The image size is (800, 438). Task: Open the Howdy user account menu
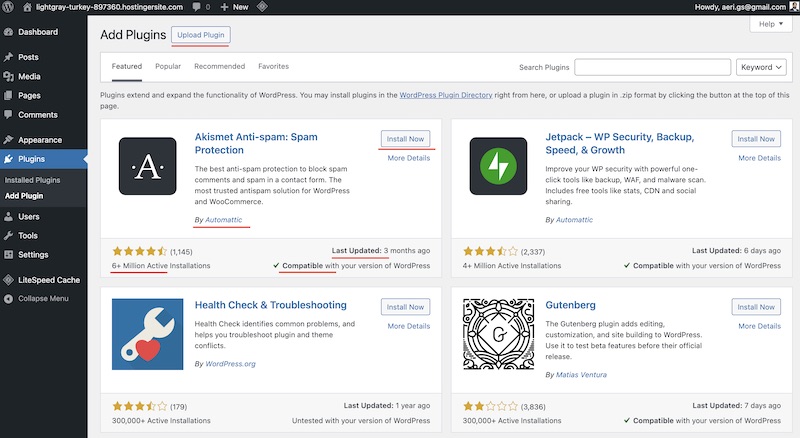click(741, 6)
